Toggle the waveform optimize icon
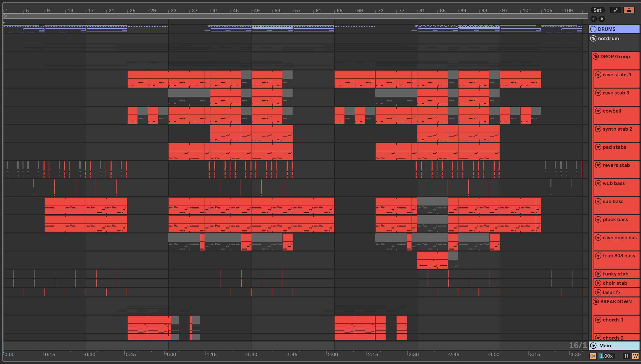This screenshot has height=364, width=641. [593, 356]
